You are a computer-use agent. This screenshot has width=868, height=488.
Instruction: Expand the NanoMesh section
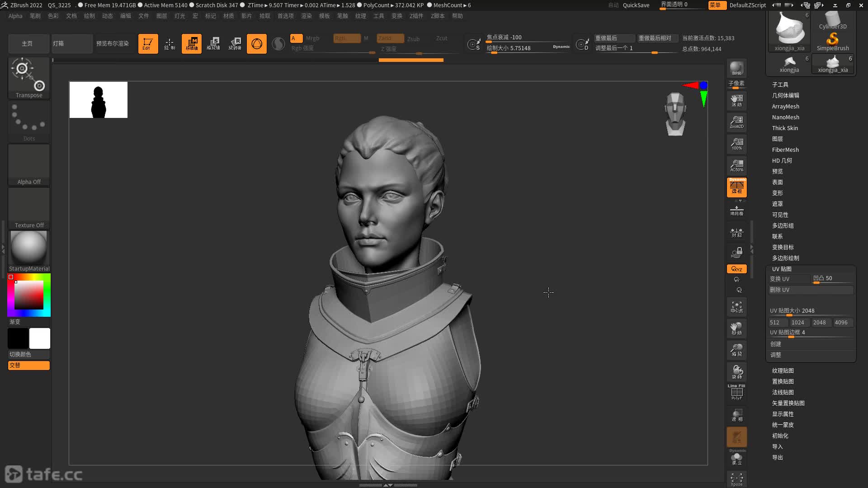tap(785, 117)
